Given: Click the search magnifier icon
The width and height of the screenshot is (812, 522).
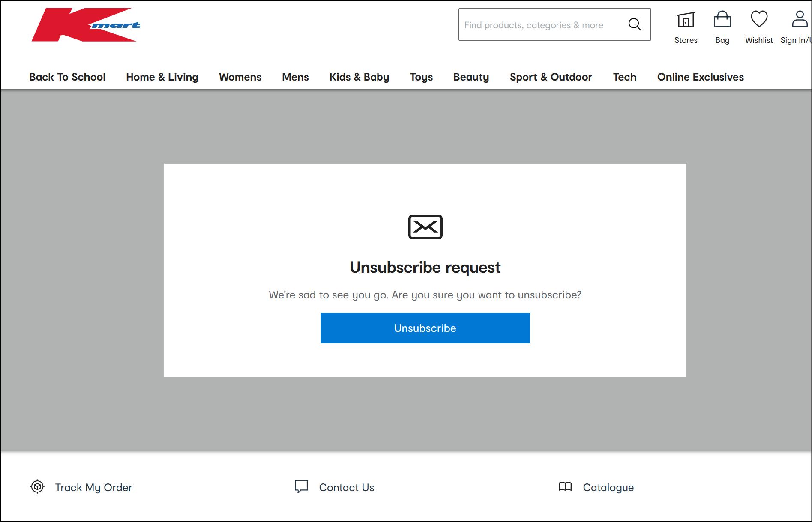Looking at the screenshot, I should (635, 25).
